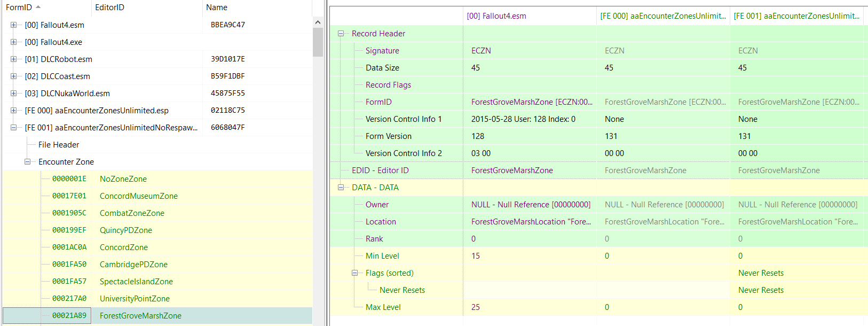
Task: Expand [FE 000] aaEncounterZonesUnlimited.esp node
Action: [x=13, y=111]
